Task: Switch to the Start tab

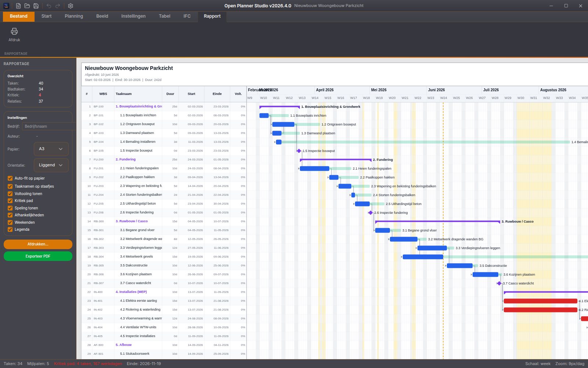Action: tap(46, 16)
